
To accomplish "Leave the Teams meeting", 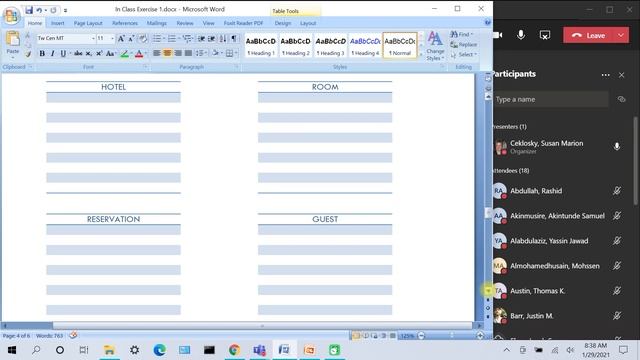I will 589,36.
